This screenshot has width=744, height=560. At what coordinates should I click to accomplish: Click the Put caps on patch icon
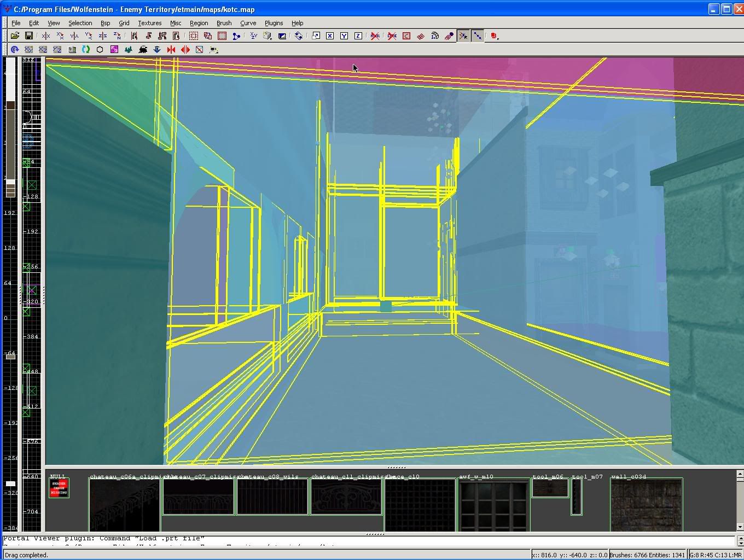449,36
